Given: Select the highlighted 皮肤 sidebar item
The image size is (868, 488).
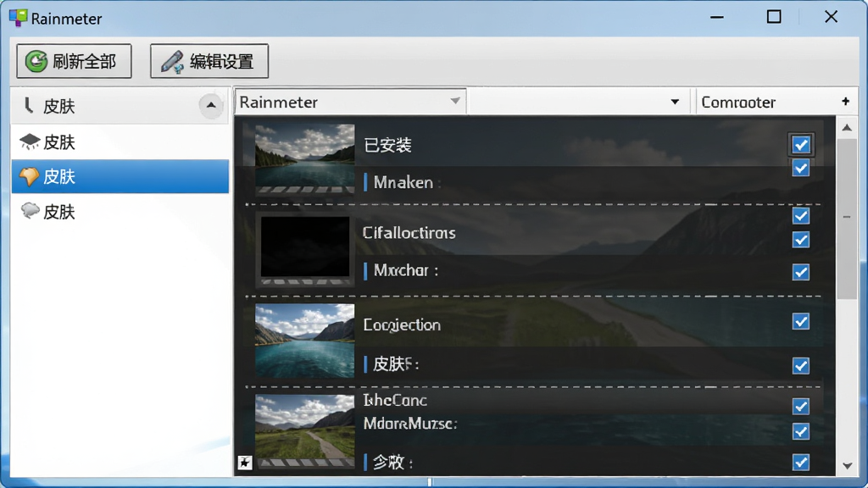Looking at the screenshot, I should pos(120,176).
